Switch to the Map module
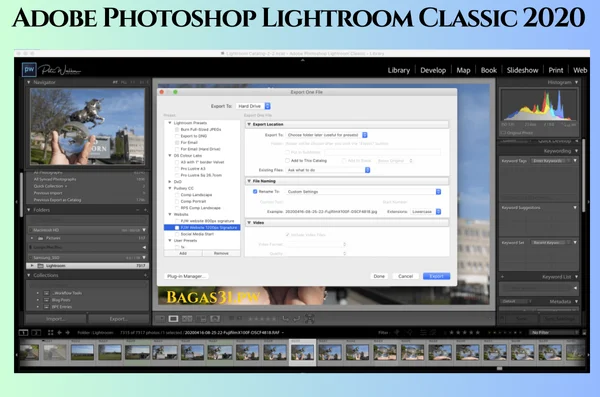600x397 pixels. pyautogui.click(x=463, y=70)
